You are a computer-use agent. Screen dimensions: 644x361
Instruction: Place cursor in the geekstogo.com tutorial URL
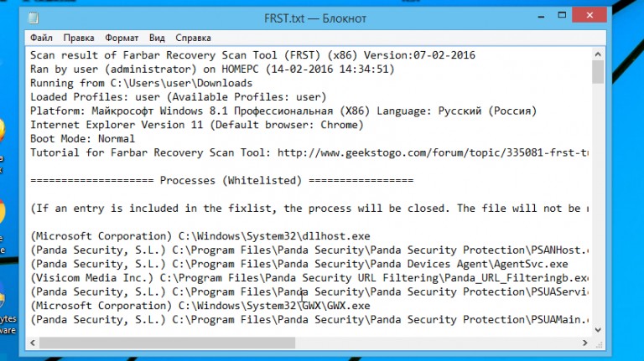pos(433,153)
